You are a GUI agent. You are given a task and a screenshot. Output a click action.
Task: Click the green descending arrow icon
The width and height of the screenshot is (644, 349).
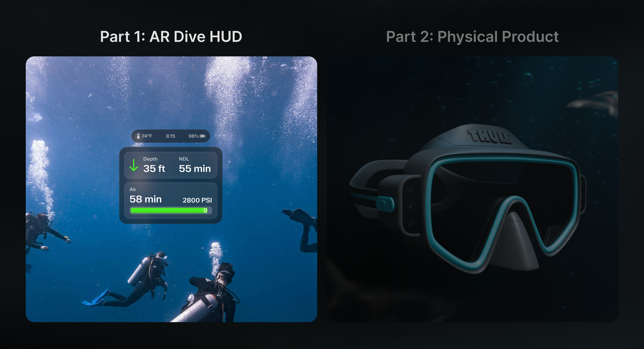click(x=134, y=165)
